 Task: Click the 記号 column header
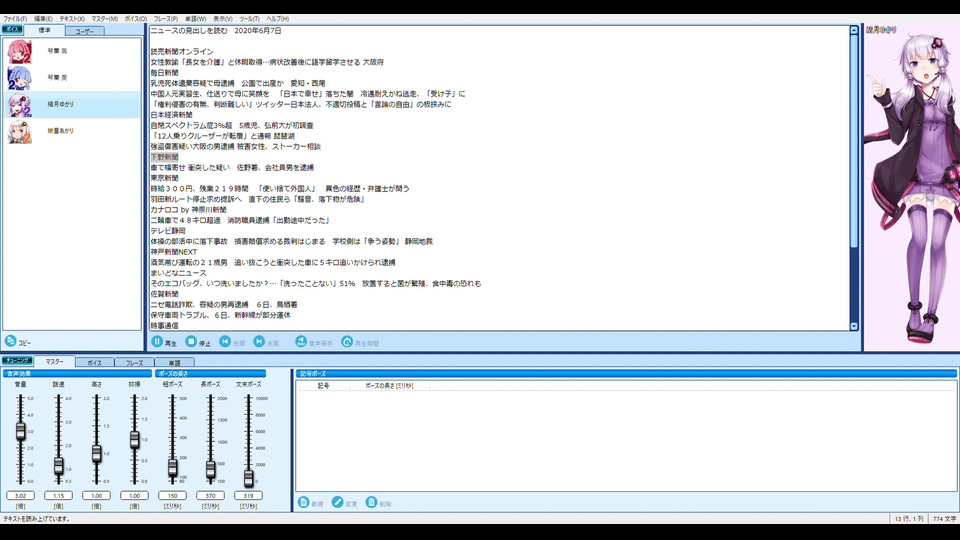click(323, 386)
